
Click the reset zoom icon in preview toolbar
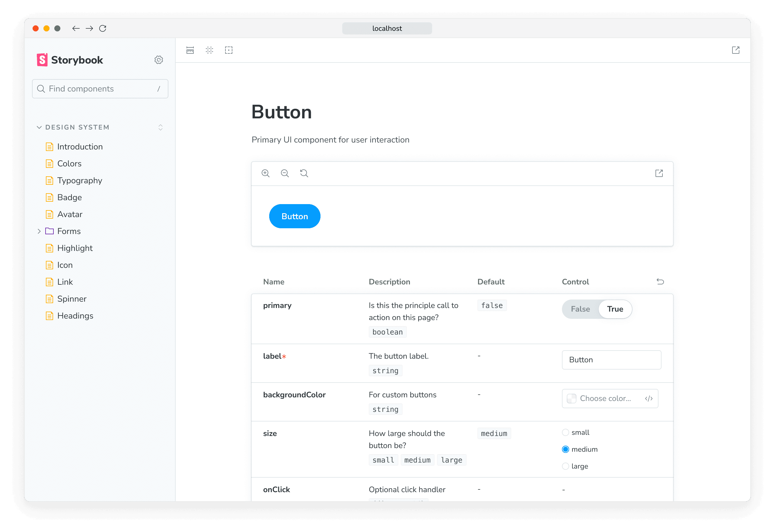point(305,173)
